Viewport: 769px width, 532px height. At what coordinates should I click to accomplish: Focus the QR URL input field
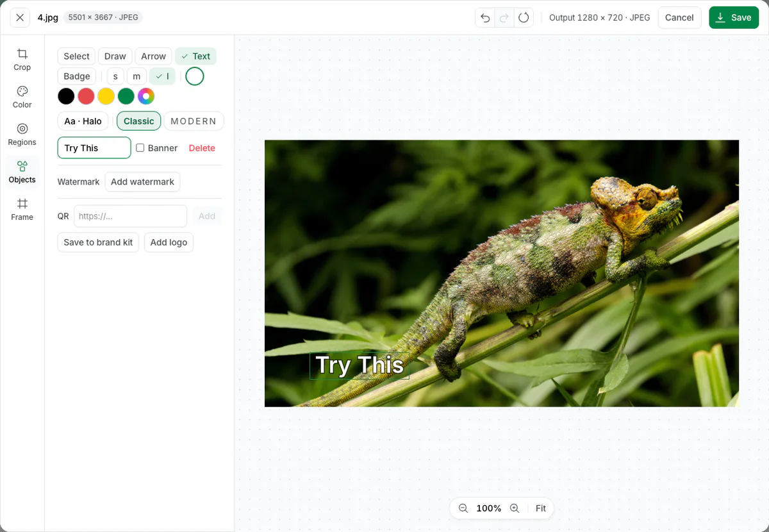pos(130,216)
